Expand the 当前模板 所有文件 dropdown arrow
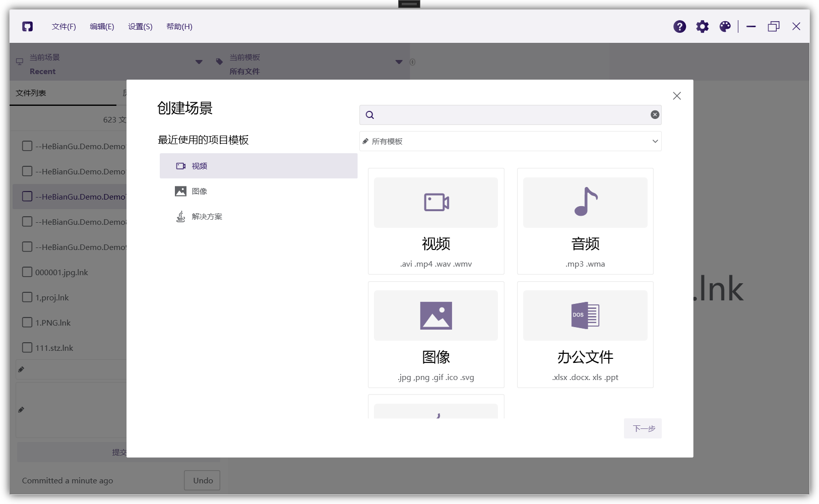819x504 pixels. 399,62
